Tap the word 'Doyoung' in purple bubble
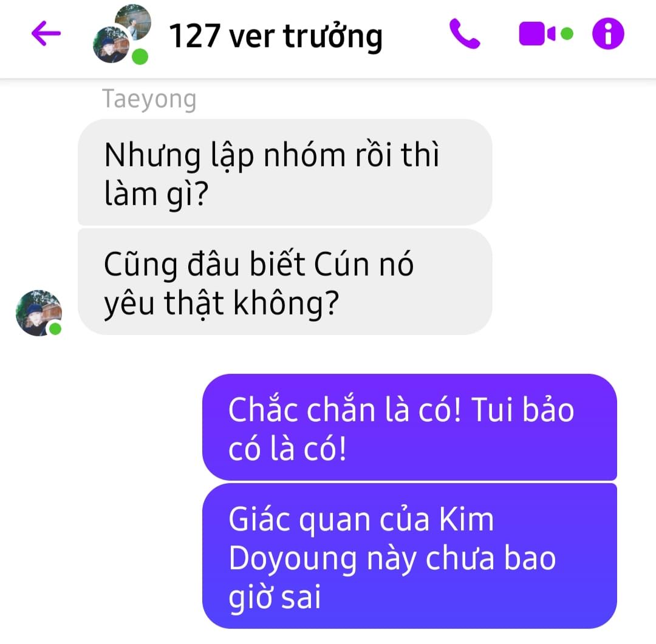Image resolution: width=656 pixels, height=644 pixels. (292, 558)
